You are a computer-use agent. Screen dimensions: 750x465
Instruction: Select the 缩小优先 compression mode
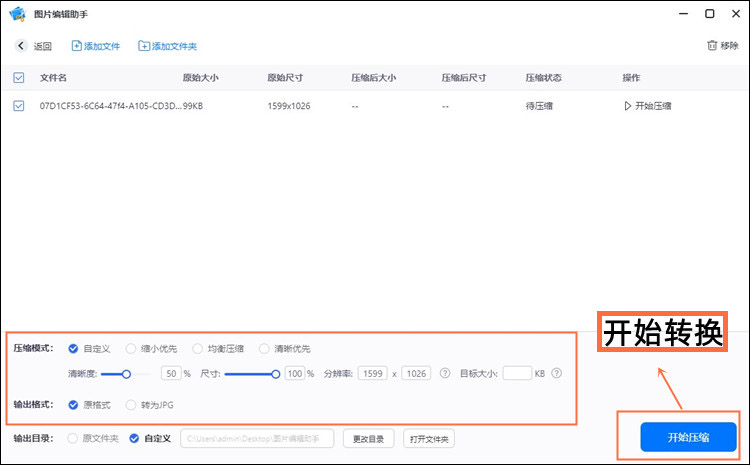click(131, 348)
